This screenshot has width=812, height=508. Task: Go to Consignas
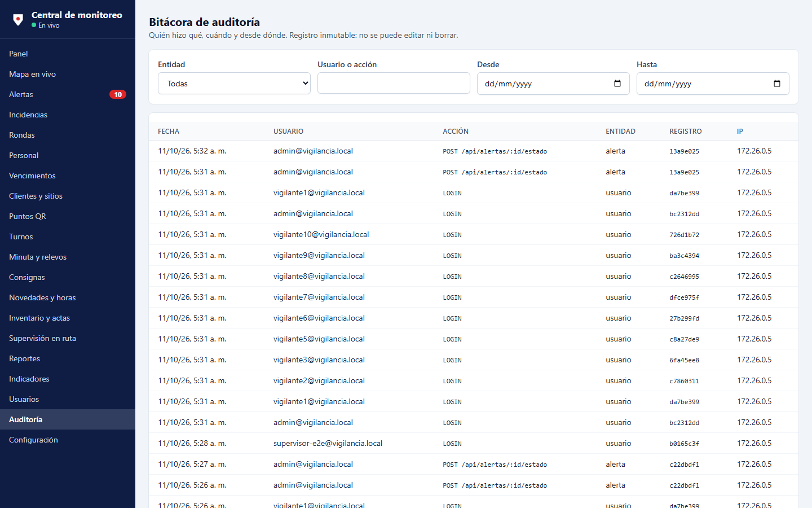point(68,277)
